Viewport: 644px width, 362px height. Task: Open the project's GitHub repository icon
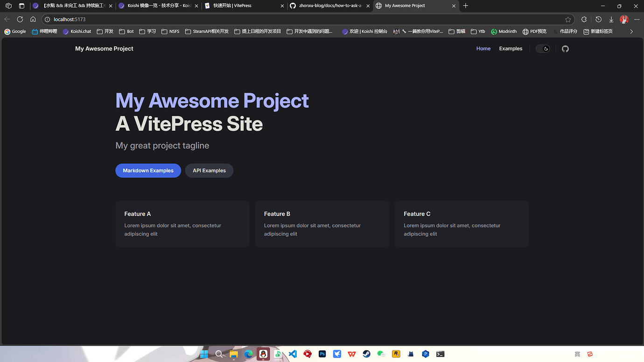pos(565,49)
